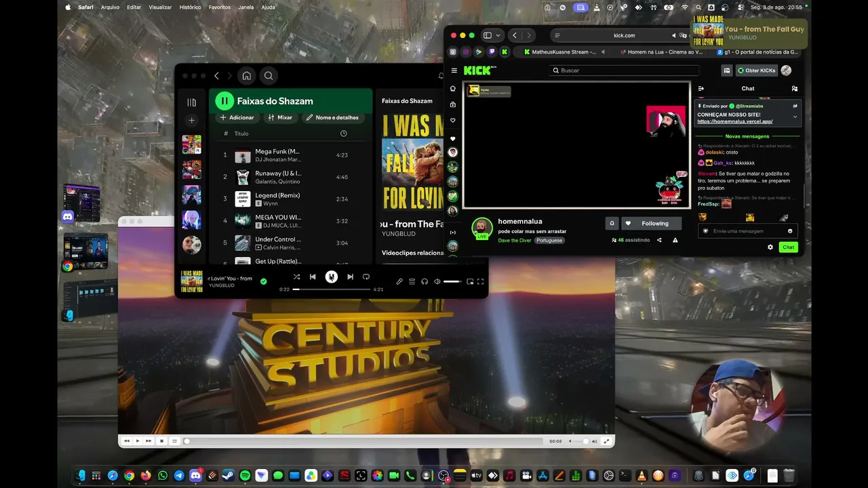Mute Spotify with the speaker icon
Image resolution: width=868 pixels, height=488 pixels.
tap(437, 281)
